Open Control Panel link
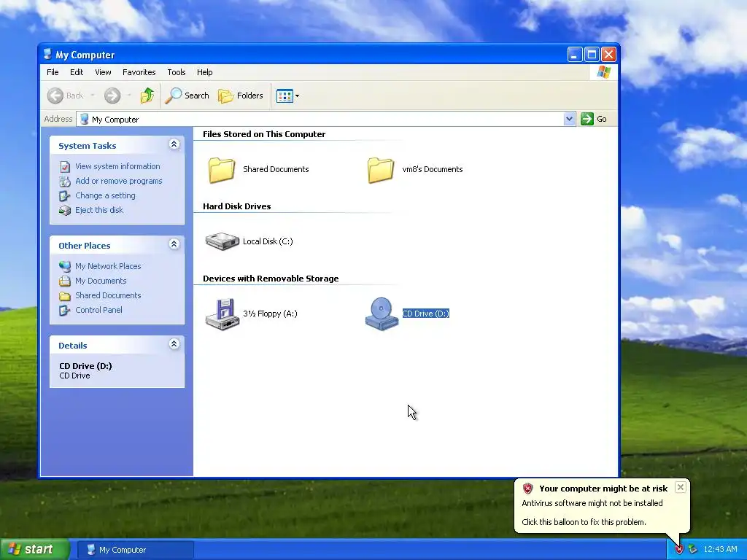Image resolution: width=747 pixels, height=560 pixels. tap(98, 310)
